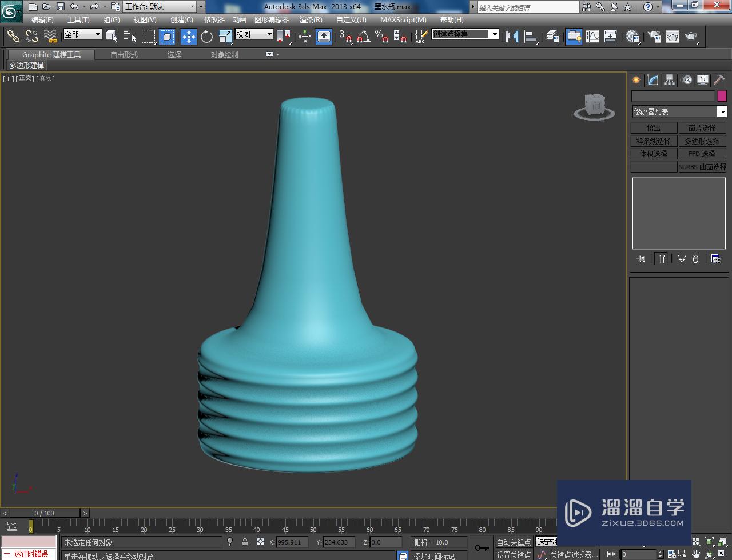Viewport: 732px width, 560px height.
Task: Open the Layer Manager icon
Action: pyautogui.click(x=552, y=37)
